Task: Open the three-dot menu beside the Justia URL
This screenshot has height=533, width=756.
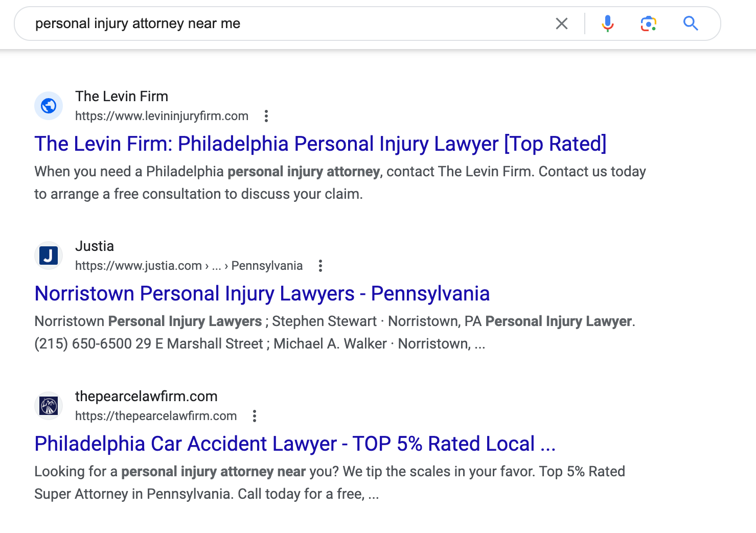Action: tap(320, 266)
